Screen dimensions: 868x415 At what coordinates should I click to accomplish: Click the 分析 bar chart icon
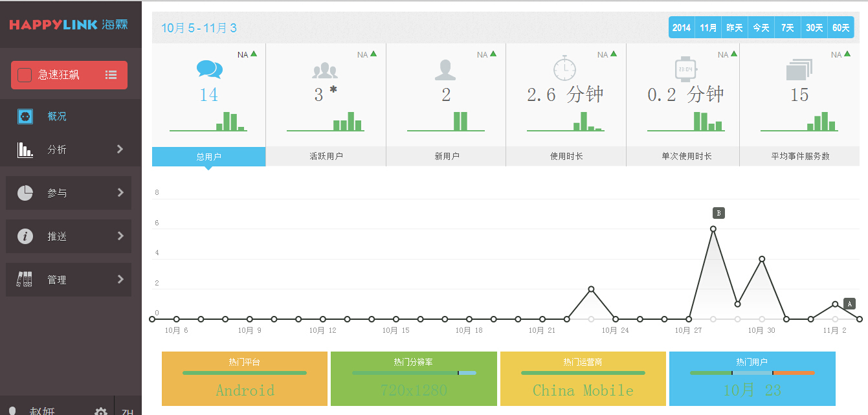(24, 150)
